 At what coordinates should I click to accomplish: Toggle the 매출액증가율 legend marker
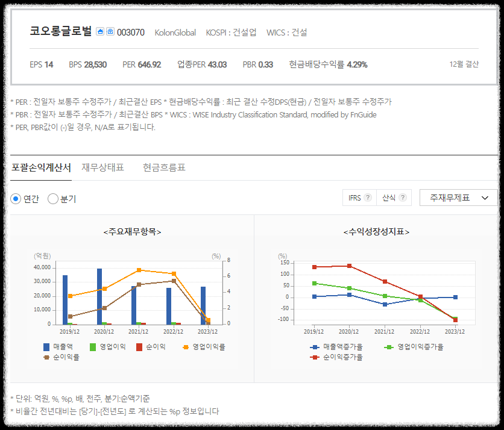tap(315, 347)
